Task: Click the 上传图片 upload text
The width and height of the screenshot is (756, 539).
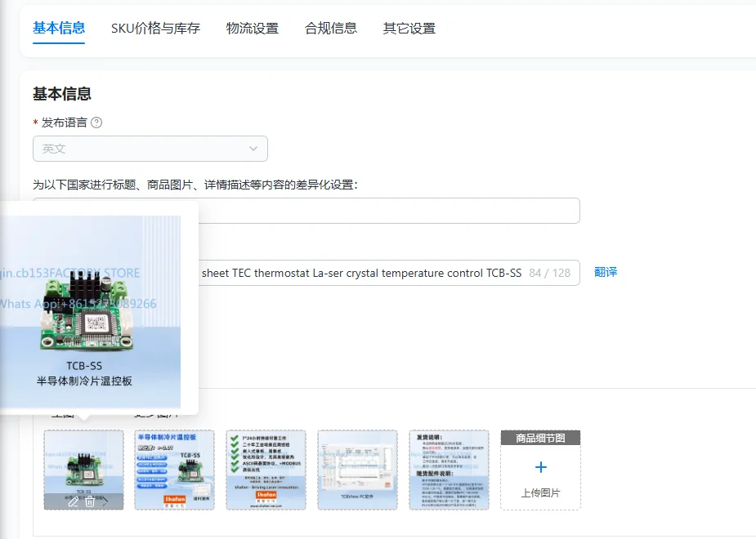Action: (540, 493)
